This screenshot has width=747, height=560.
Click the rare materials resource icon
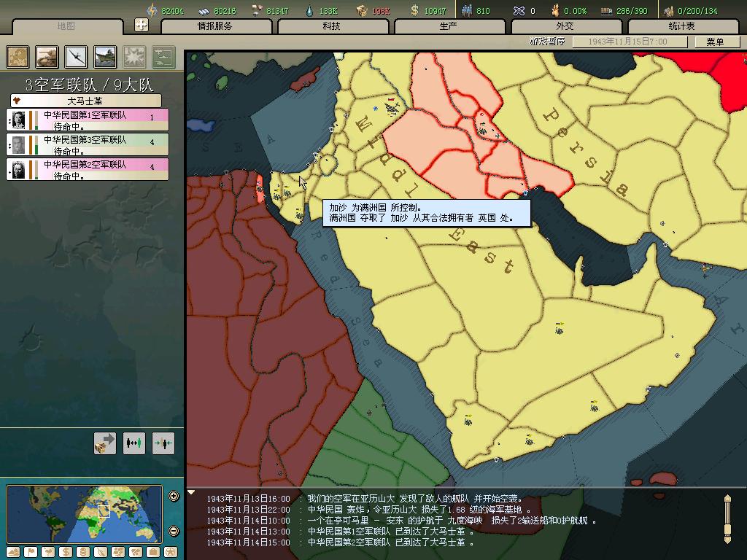coord(257,10)
